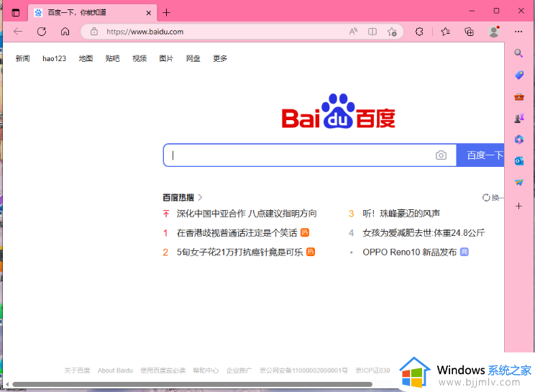Add a new sidebar app plus

[518, 206]
